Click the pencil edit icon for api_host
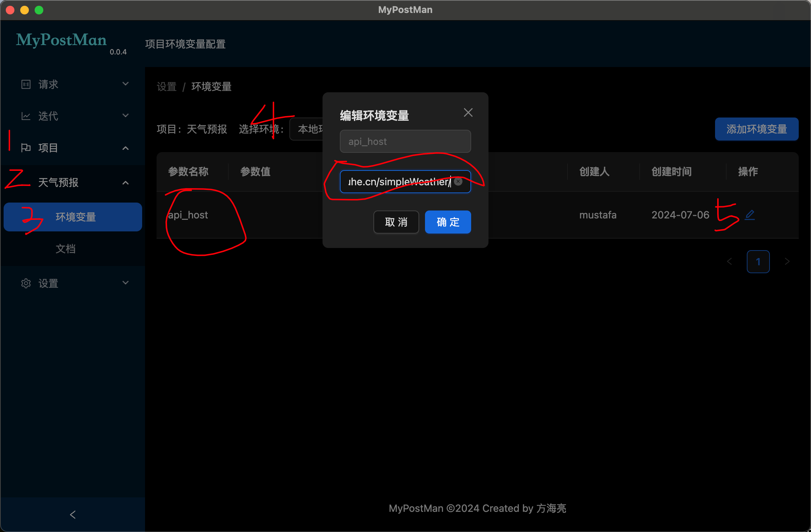 750,215
